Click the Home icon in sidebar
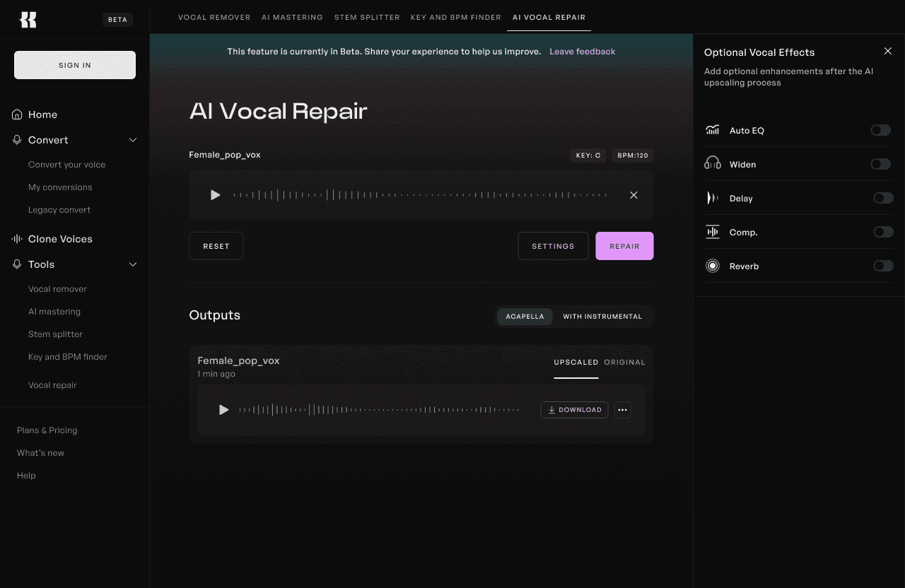 pos(17,114)
